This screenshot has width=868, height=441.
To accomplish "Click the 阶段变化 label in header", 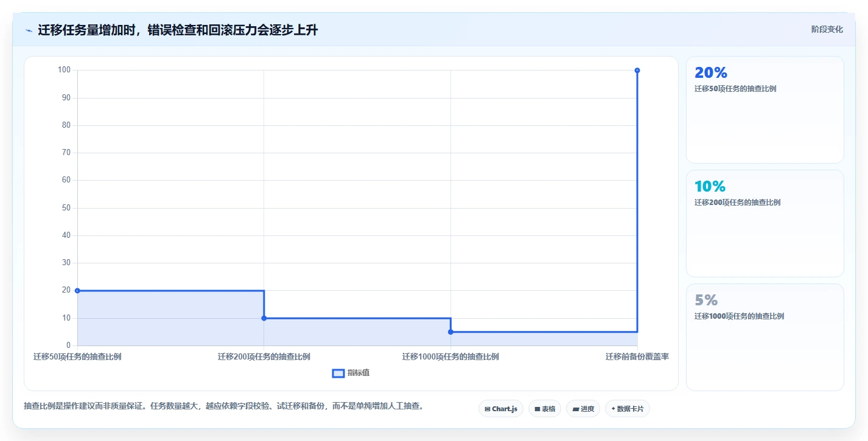I will pos(827,29).
